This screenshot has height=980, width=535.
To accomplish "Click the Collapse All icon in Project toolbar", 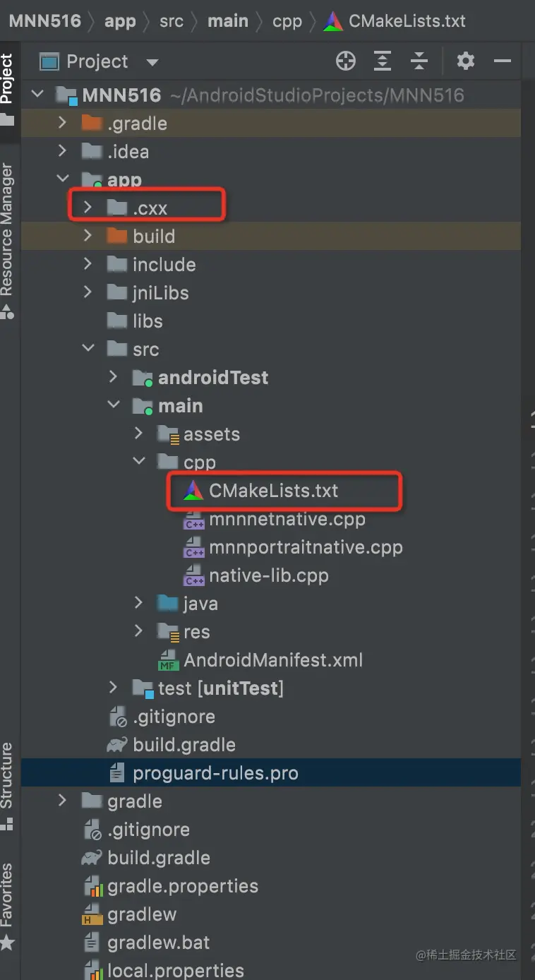I will click(419, 61).
